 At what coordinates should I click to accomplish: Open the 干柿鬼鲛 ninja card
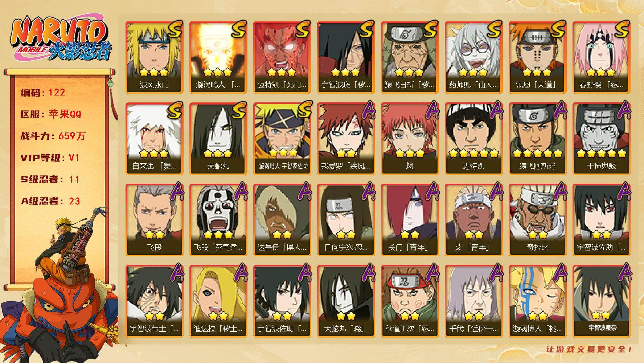(x=602, y=139)
